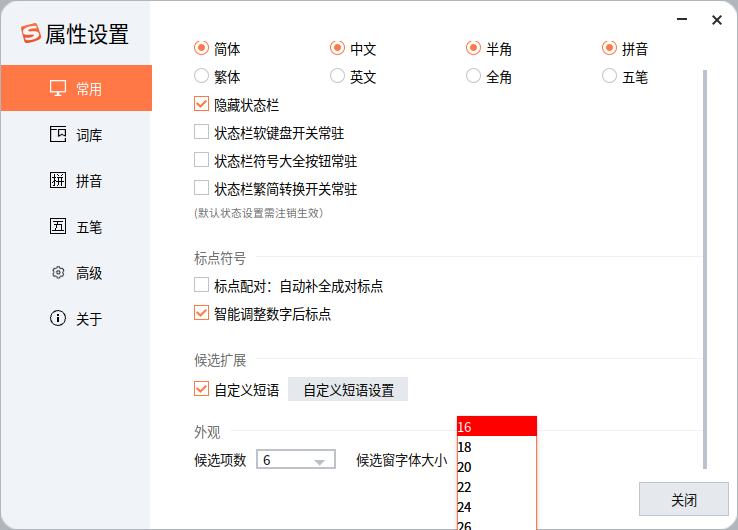Open the 自定义短语设置 button

(x=348, y=389)
